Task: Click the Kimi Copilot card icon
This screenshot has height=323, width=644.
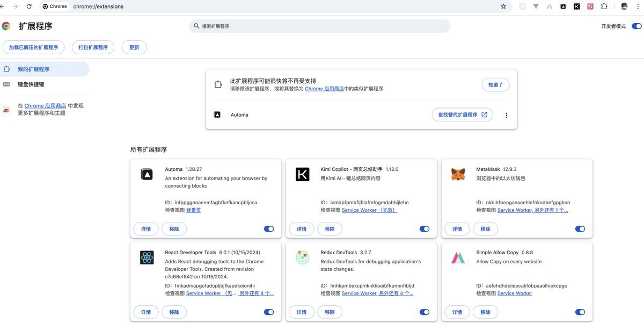Action: [303, 174]
